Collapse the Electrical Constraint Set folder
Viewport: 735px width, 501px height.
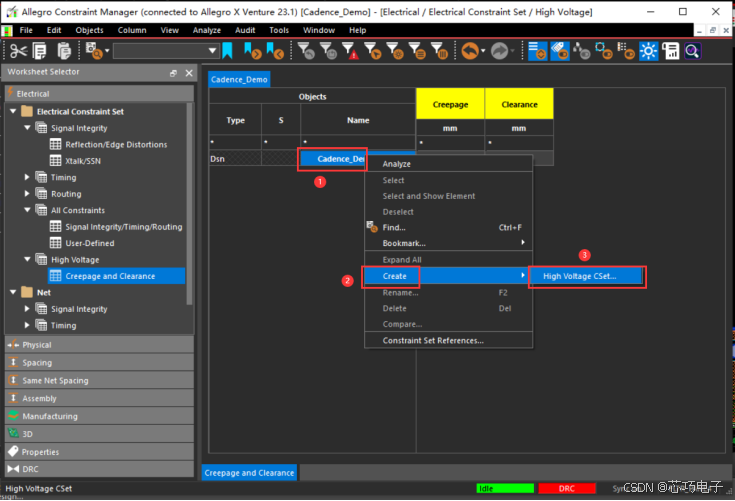[x=13, y=111]
